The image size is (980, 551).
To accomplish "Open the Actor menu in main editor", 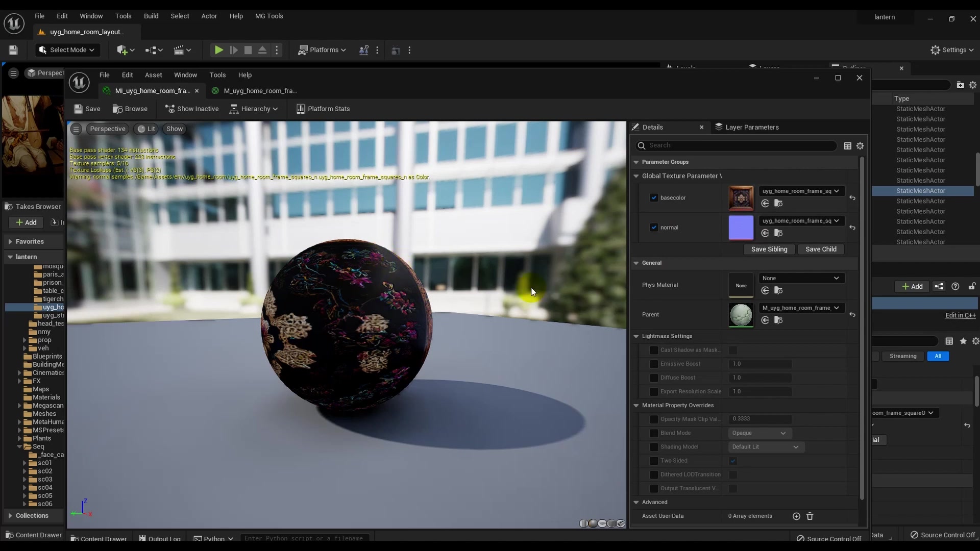I will click(209, 16).
